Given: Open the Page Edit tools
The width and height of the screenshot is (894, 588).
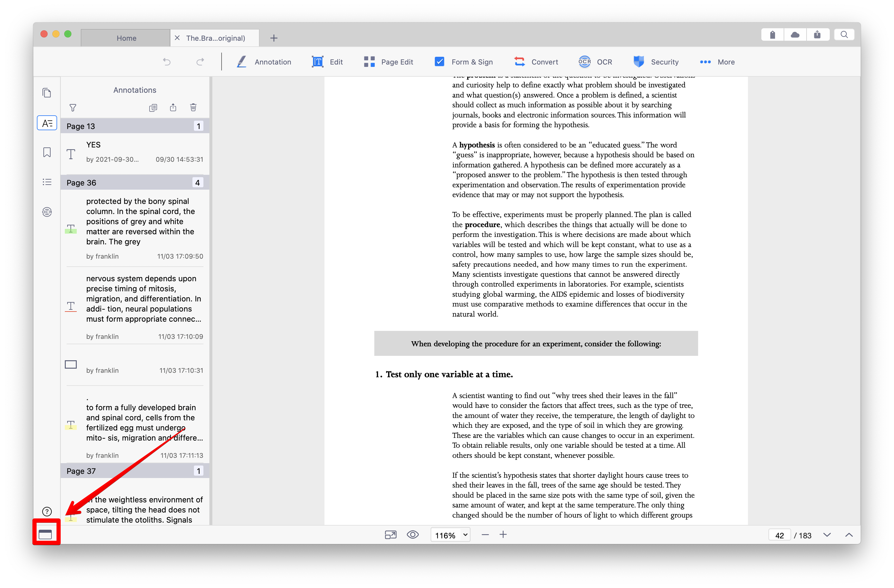Looking at the screenshot, I should (x=388, y=62).
